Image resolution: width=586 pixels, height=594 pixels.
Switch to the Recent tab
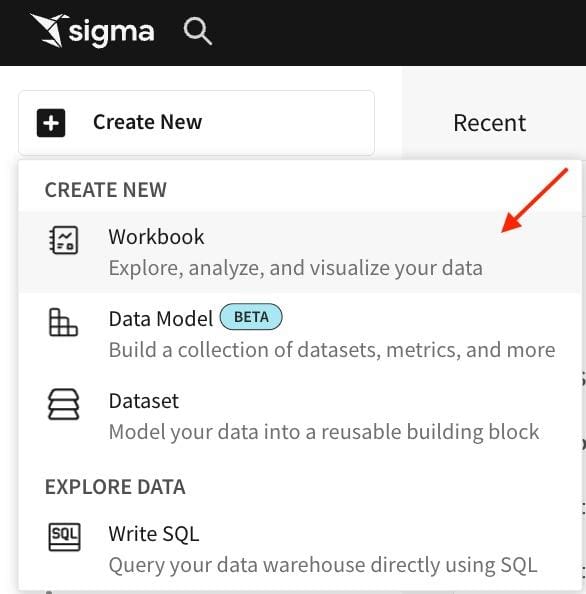pos(490,123)
